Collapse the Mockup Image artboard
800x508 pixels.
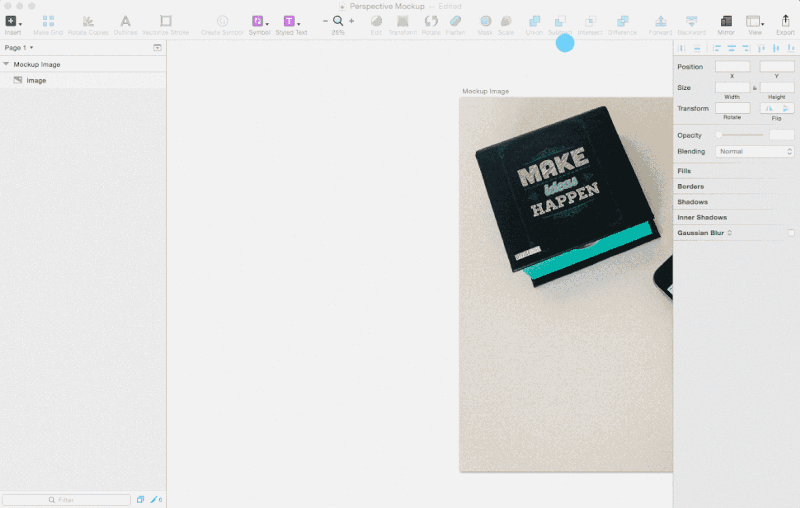click(6, 64)
